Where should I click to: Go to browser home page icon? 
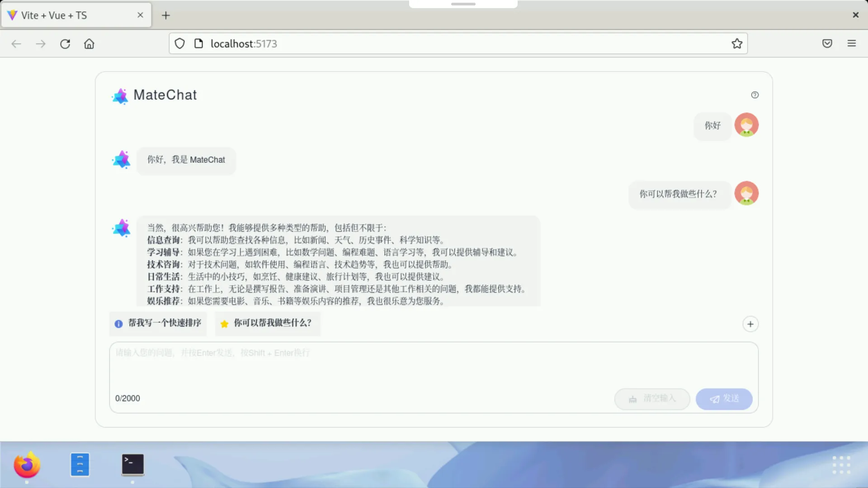pyautogui.click(x=89, y=44)
